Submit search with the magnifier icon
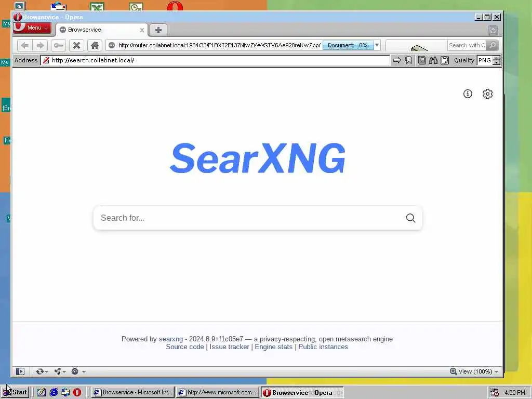 tap(410, 218)
